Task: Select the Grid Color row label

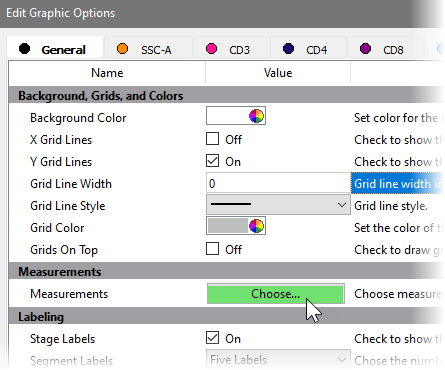Action: click(57, 228)
